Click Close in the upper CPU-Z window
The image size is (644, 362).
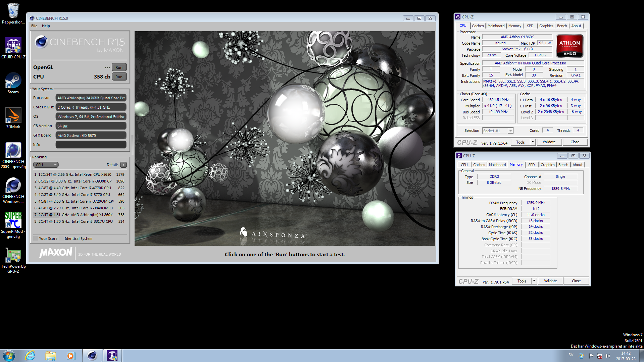[575, 142]
